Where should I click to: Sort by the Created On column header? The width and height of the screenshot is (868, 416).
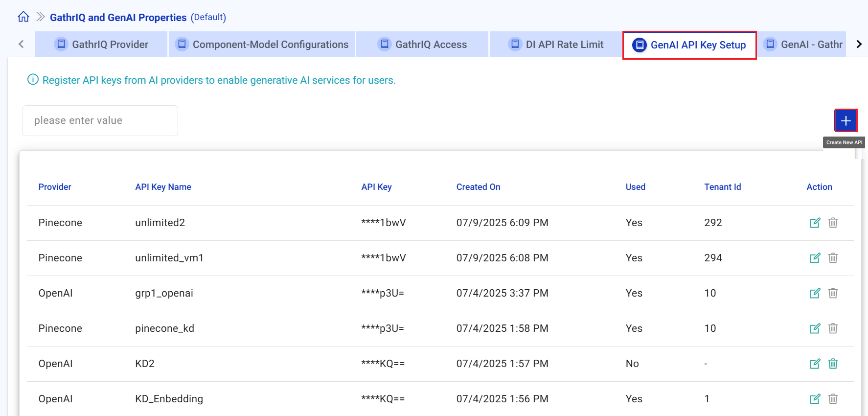pos(478,187)
